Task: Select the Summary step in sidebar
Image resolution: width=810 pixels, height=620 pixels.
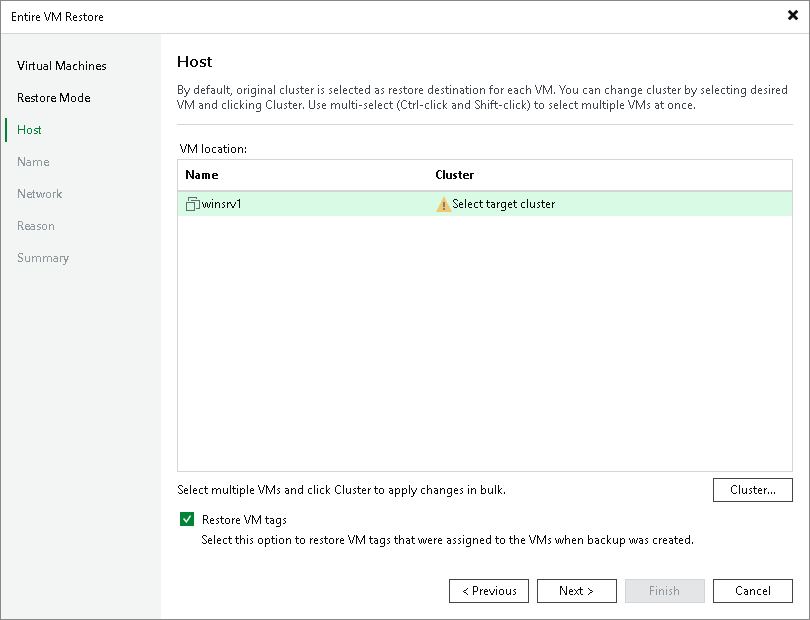Action: [43, 258]
